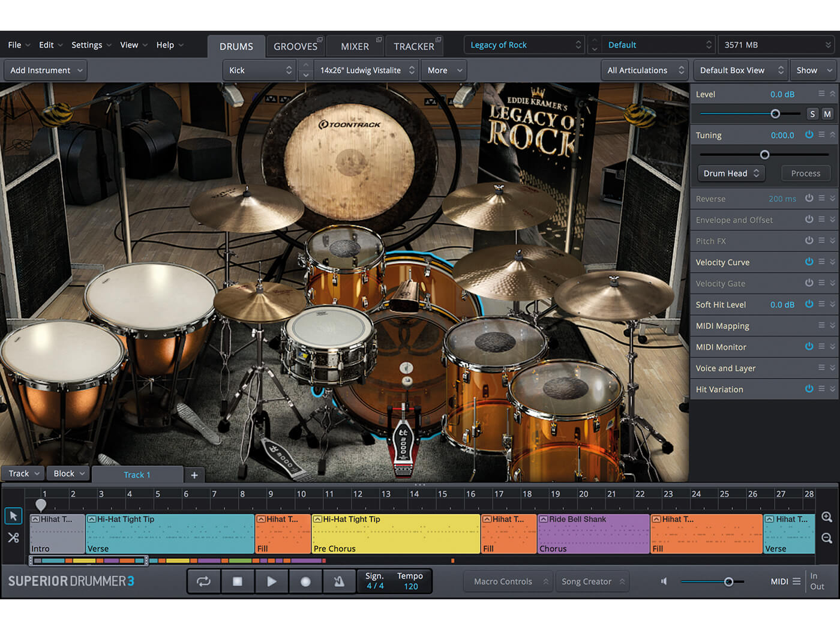Pop out the Mixer tab window

[x=379, y=40]
